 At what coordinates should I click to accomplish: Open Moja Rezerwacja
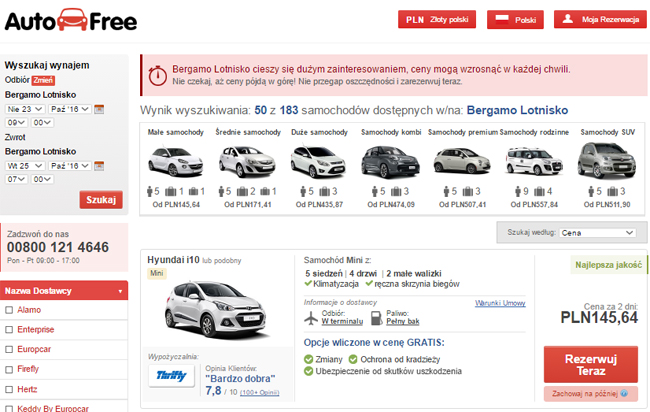(600, 19)
